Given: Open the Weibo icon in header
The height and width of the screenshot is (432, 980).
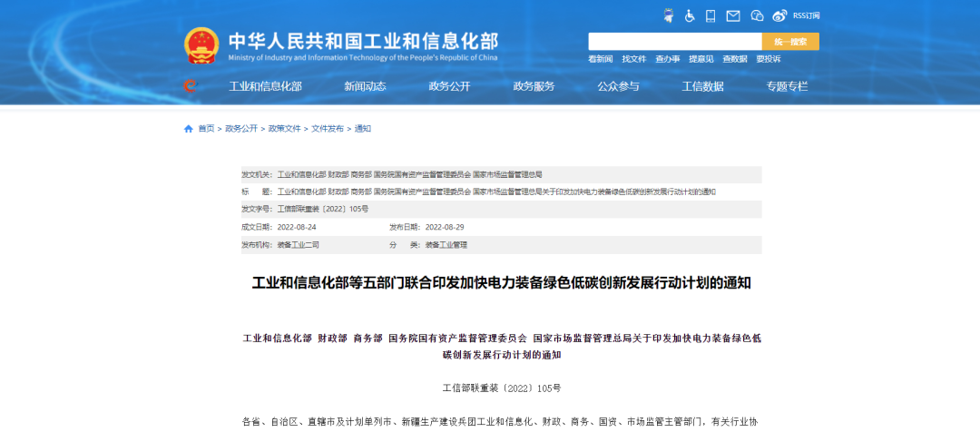Looking at the screenshot, I should [779, 15].
